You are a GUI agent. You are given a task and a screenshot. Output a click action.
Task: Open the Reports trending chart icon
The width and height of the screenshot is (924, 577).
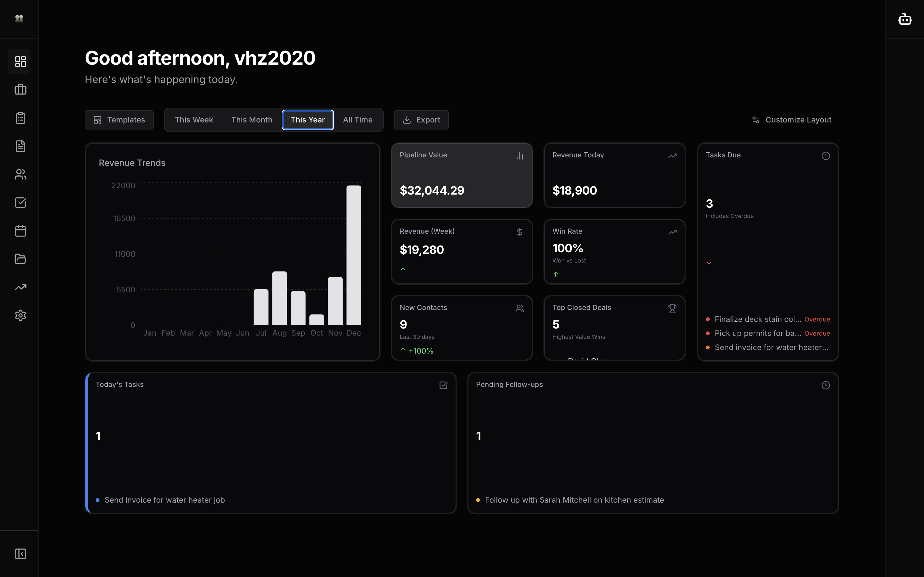(x=20, y=287)
